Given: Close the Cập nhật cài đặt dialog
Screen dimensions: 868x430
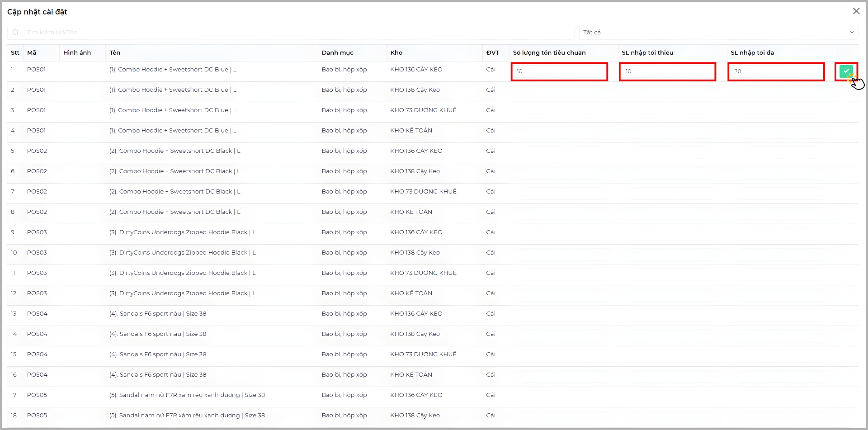Looking at the screenshot, I should click(x=856, y=11).
